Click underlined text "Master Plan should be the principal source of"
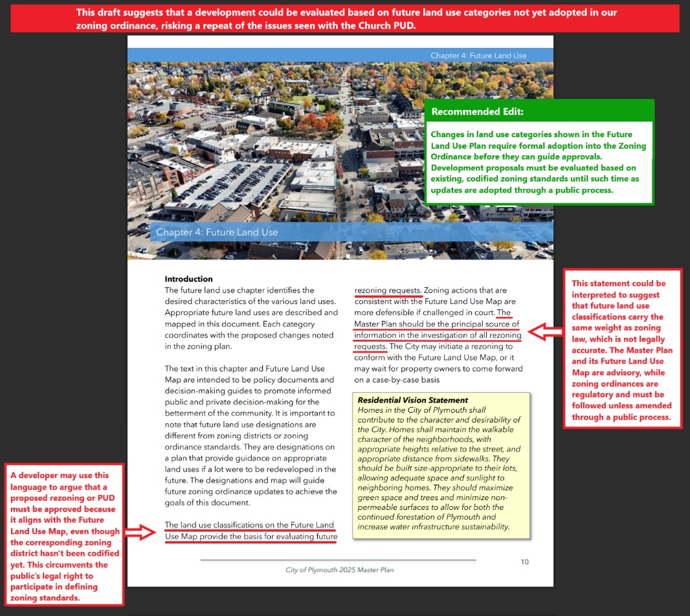This screenshot has height=616, width=690. click(x=436, y=324)
